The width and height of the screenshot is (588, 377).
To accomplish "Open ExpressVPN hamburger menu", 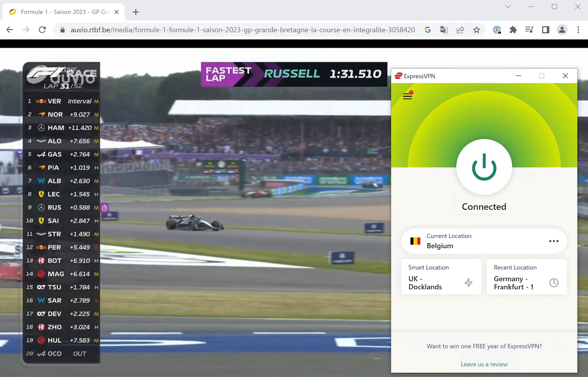I will pos(407,96).
